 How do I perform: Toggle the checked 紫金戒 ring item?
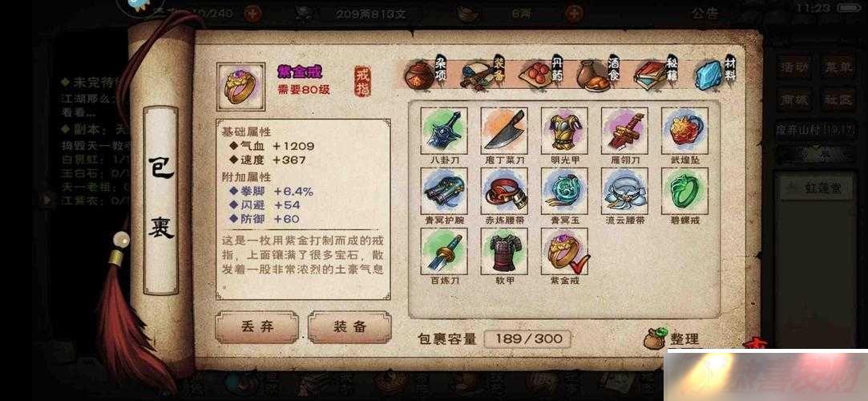[564, 252]
